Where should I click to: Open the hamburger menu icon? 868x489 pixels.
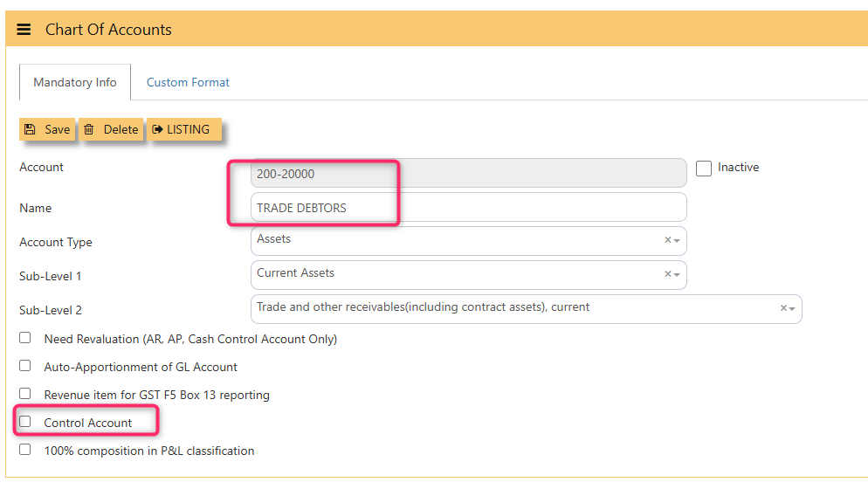click(x=24, y=30)
